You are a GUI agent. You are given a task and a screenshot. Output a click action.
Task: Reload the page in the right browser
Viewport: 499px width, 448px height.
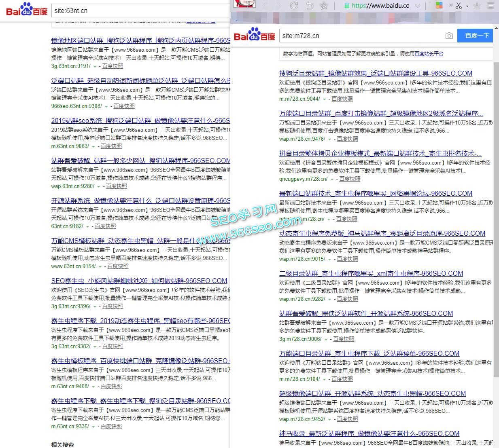tap(294, 6)
